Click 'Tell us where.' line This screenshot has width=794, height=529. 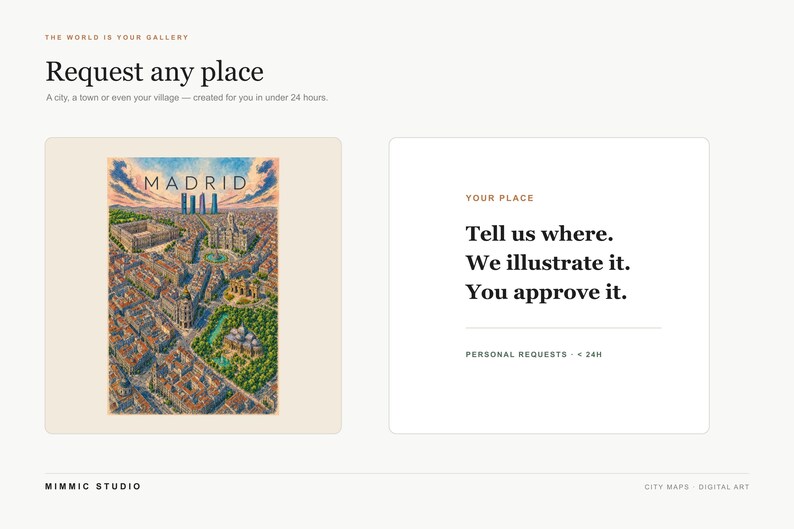tap(539, 234)
